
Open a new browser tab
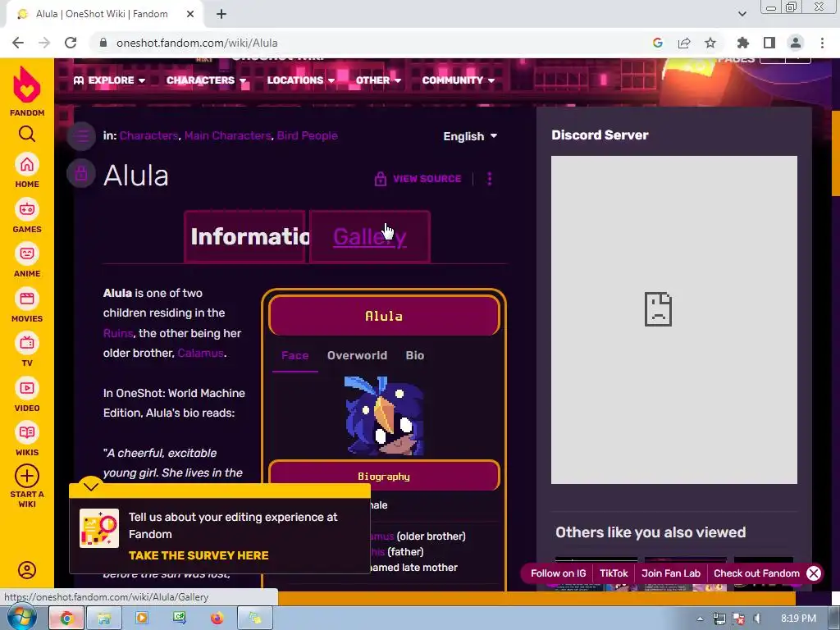click(221, 15)
